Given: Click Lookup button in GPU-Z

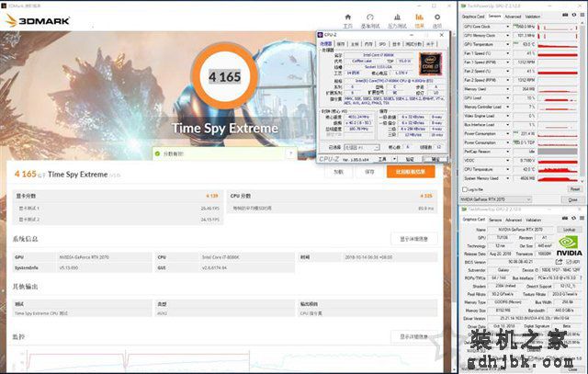Looking at the screenshot, I should click(569, 229).
